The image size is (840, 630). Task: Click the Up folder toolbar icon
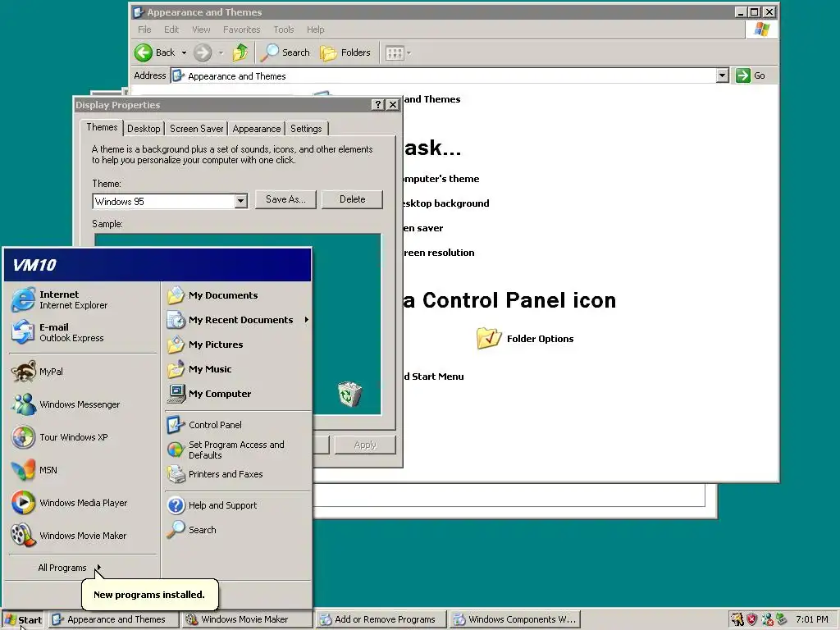click(x=240, y=52)
